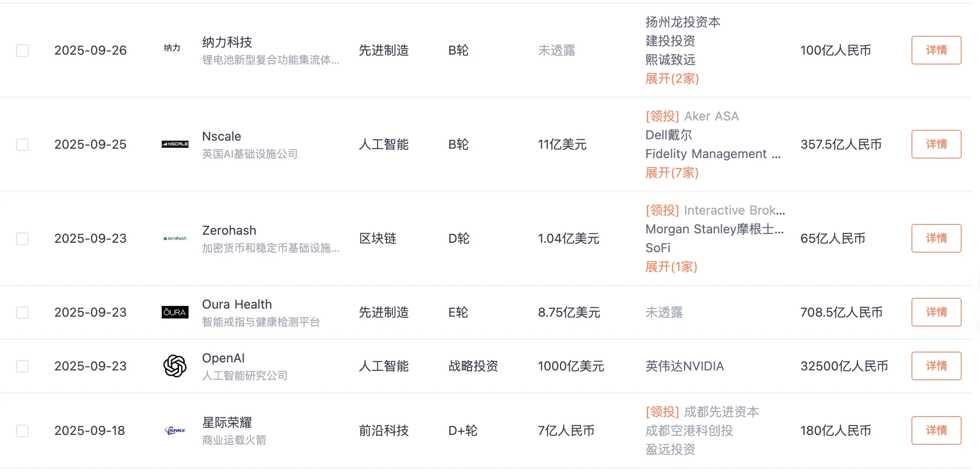
Task: Click the Oura company logo
Action: point(175,312)
